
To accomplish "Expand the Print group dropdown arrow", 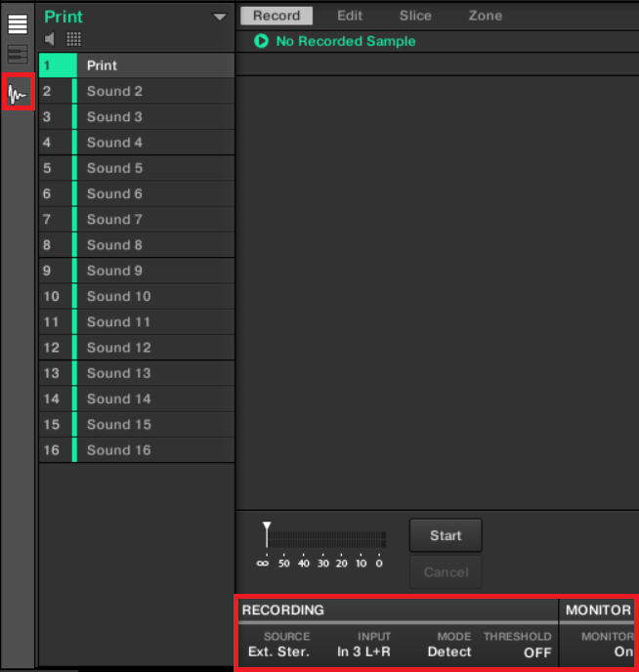I will click(x=220, y=18).
